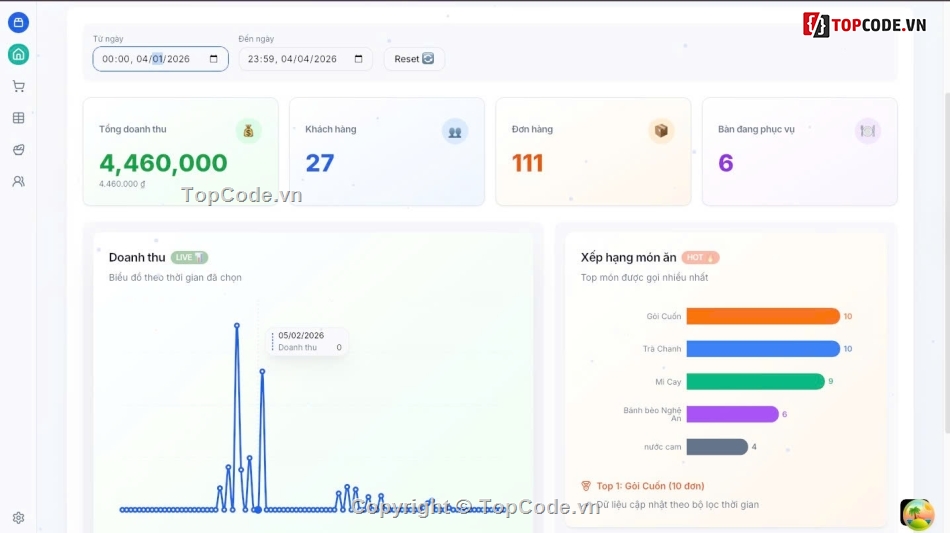Viewport: 950px width, 533px height.
Task: Click the '4,460,000' revenue value
Action: 163,163
